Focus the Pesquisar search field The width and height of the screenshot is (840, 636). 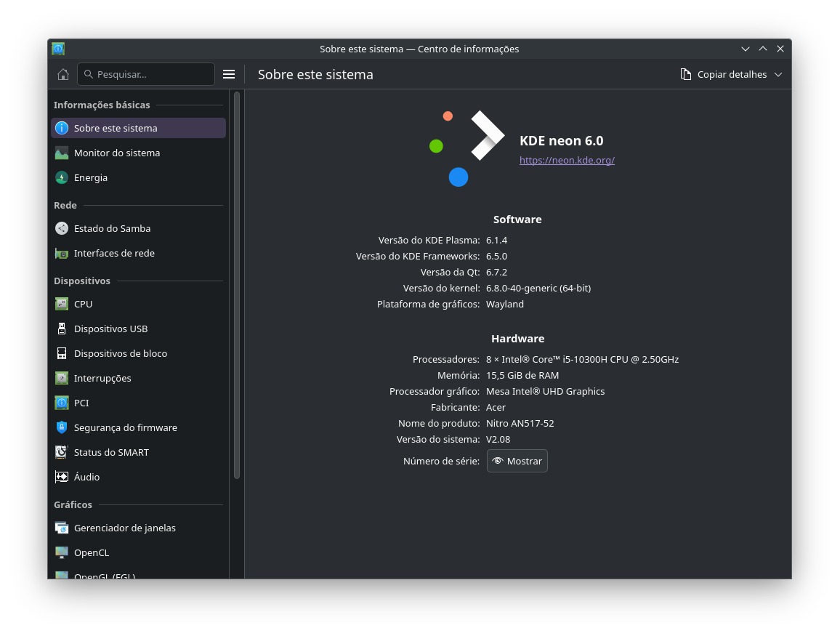[146, 74]
